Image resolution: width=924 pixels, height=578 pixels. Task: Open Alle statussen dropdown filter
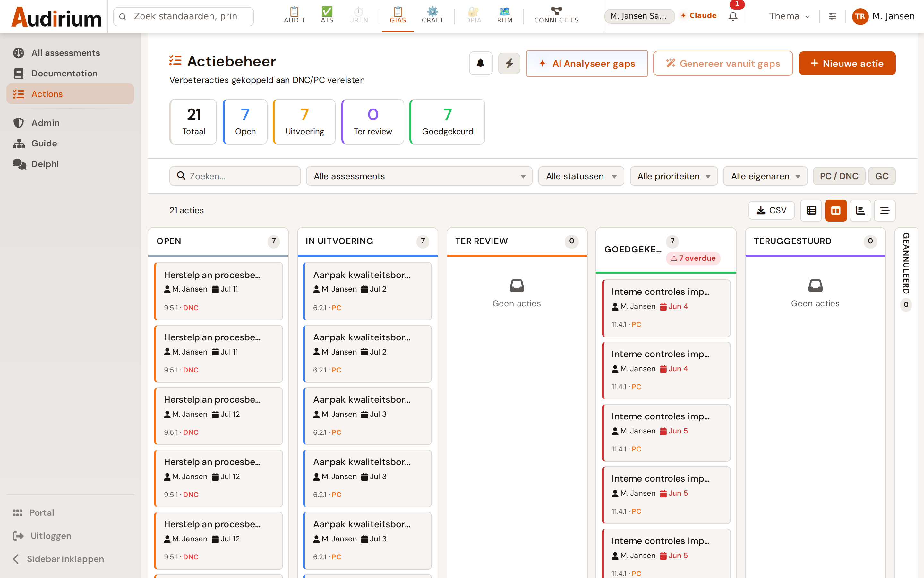pos(581,176)
